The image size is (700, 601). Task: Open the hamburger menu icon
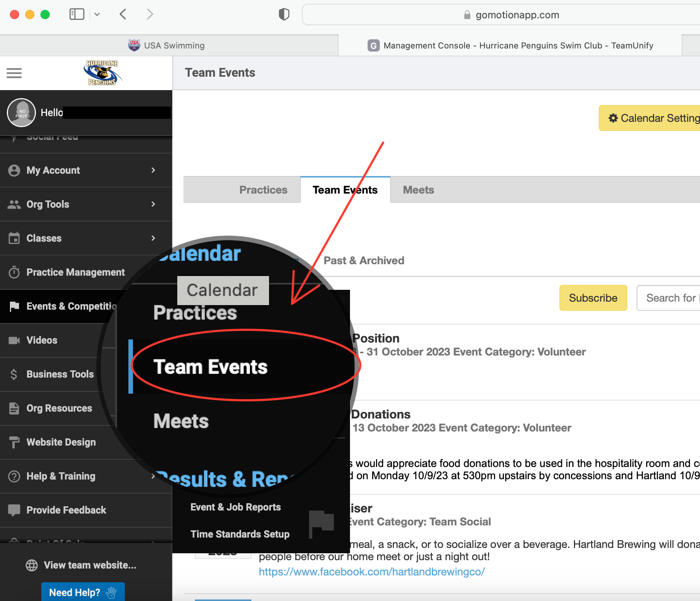pos(14,73)
